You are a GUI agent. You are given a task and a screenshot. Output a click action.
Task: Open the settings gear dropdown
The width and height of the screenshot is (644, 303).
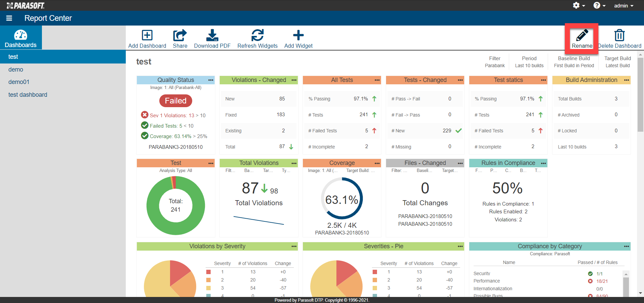[x=579, y=5]
